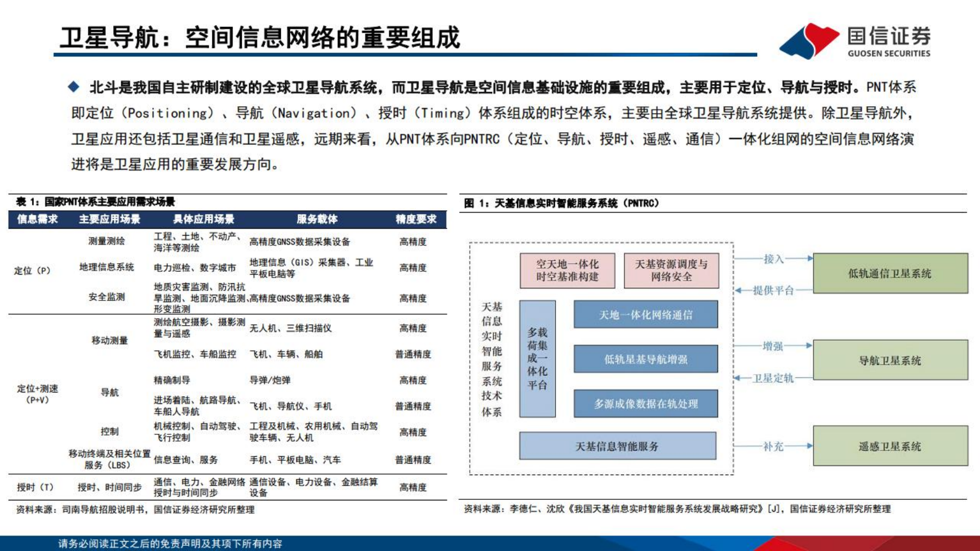This screenshot has width=980, height=551.
Task: Expand the 多载荷集成一体化平台 panel
Action: click(x=538, y=358)
